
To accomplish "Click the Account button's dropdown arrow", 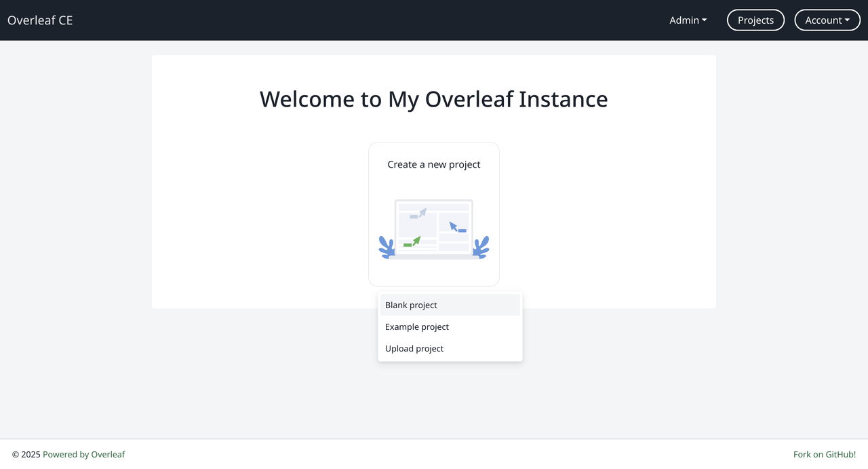I will click(846, 20).
